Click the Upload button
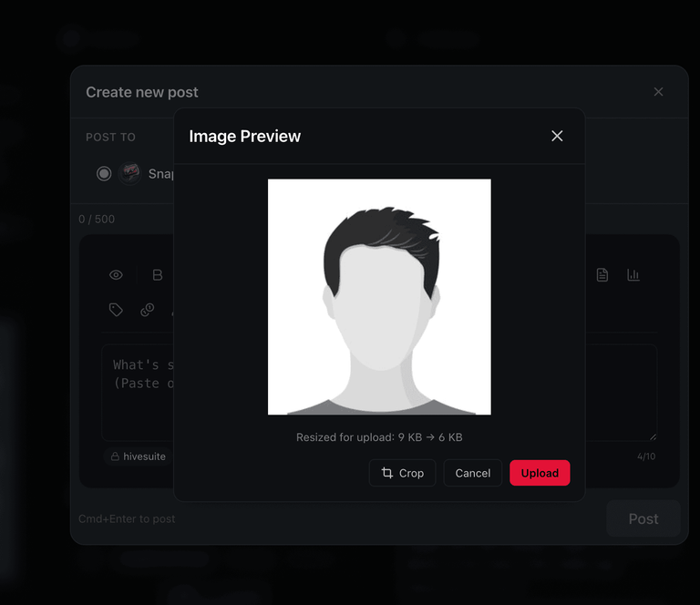Screen dimensions: 700x605 click(x=540, y=473)
